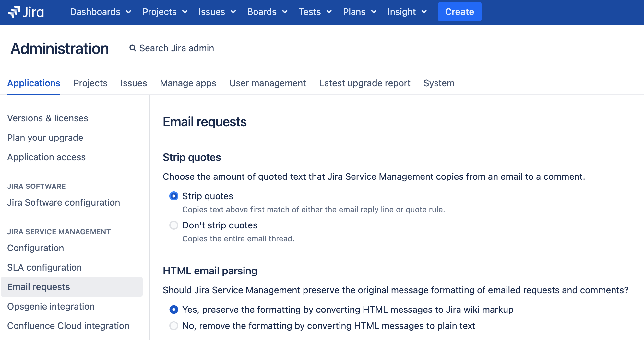Image resolution: width=644 pixels, height=340 pixels.
Task: Switch to the Issues admin tab
Action: pos(134,83)
